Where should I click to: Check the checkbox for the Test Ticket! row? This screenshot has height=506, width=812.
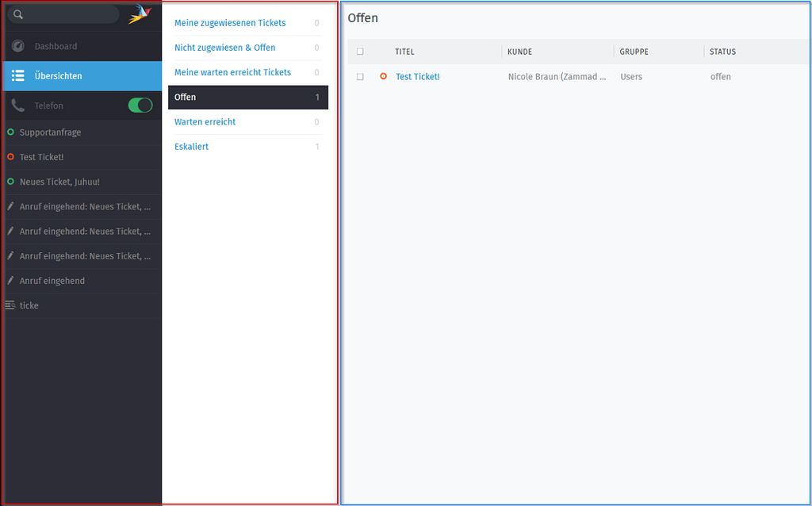pos(360,77)
